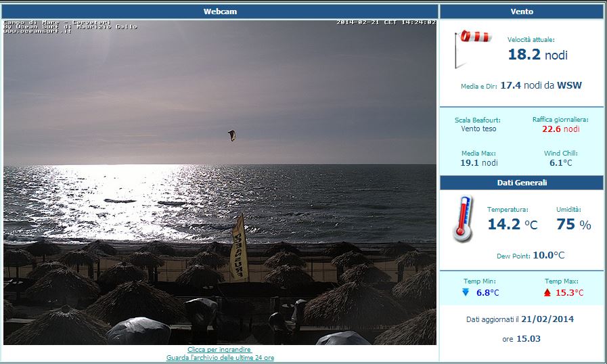The image size is (607, 364).
Task: Open 'Guarda l'archivio delle ultime 24 ore' link
Action: point(220,357)
